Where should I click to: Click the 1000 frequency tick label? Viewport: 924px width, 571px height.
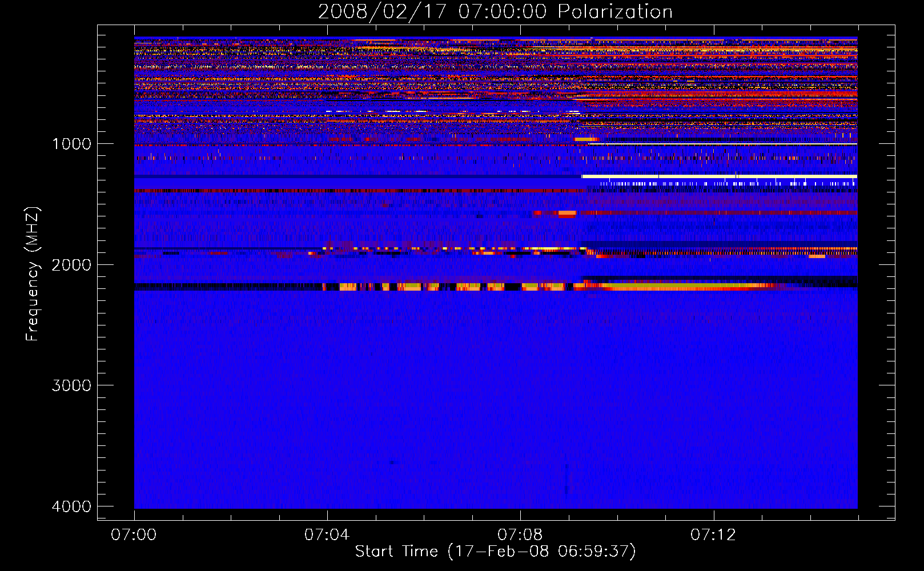point(71,144)
